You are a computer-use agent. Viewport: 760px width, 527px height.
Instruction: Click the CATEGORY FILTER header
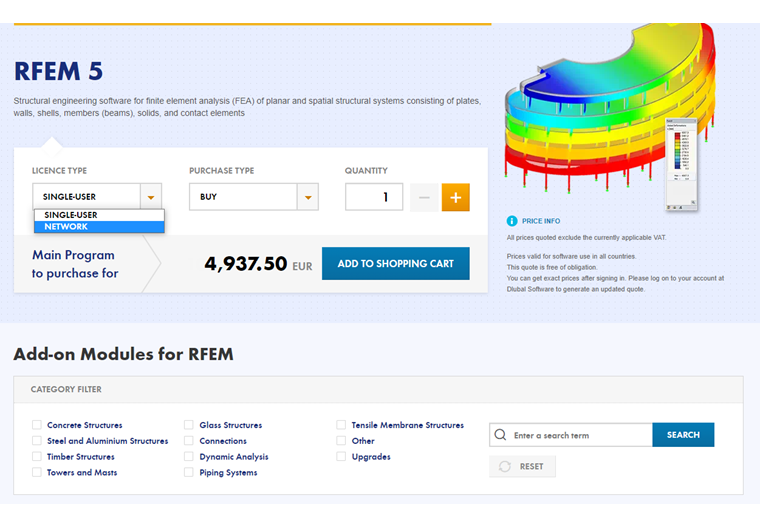[x=66, y=389]
